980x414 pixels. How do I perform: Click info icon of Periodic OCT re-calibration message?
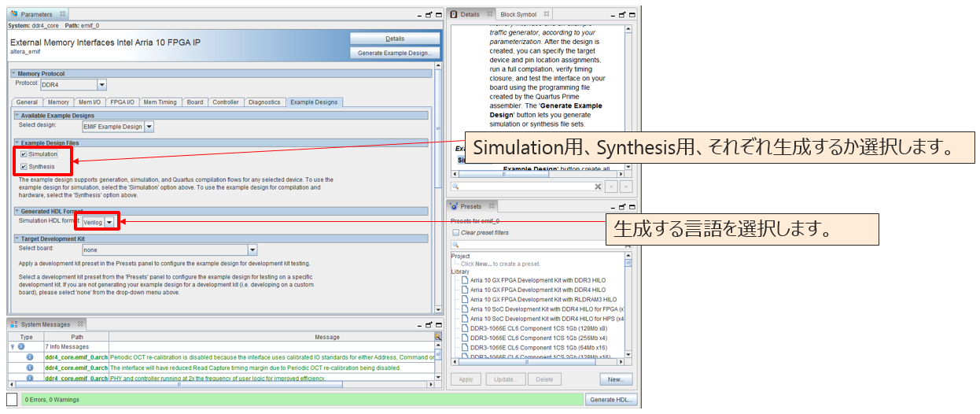point(30,357)
